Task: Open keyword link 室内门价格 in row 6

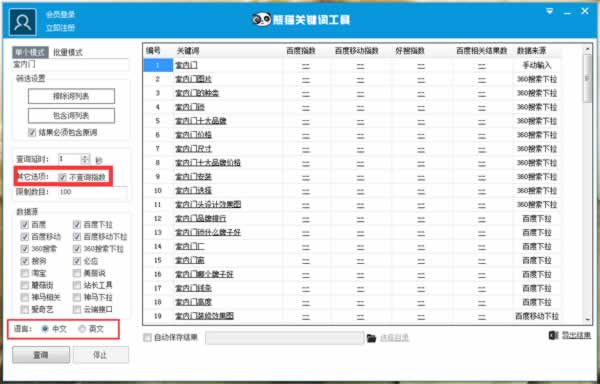Action: 193,135
